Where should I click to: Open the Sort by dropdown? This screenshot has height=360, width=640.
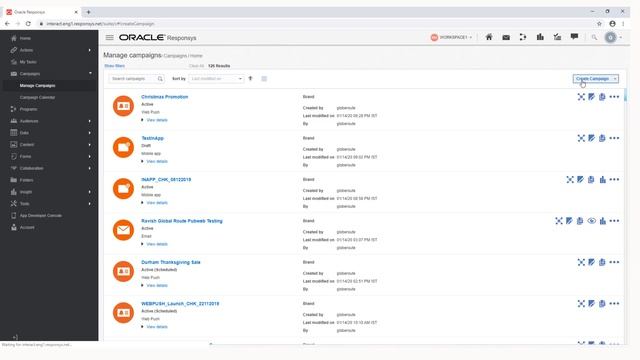click(216, 79)
